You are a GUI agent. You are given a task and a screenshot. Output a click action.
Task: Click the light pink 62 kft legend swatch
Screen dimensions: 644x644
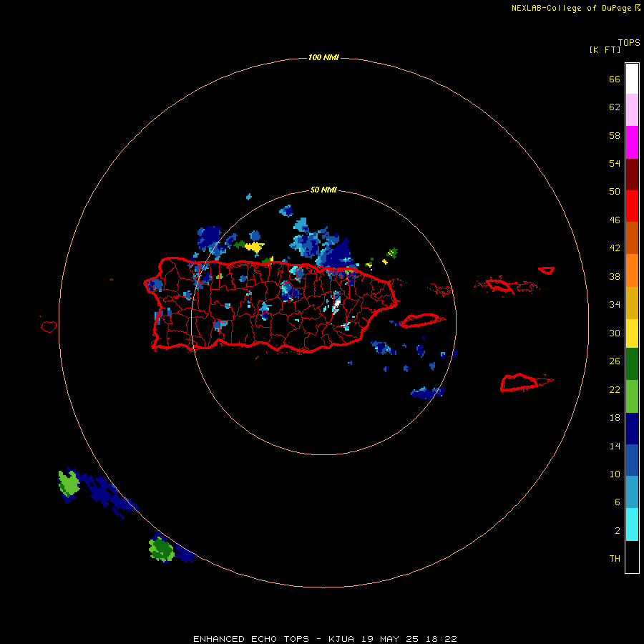[x=632, y=110]
